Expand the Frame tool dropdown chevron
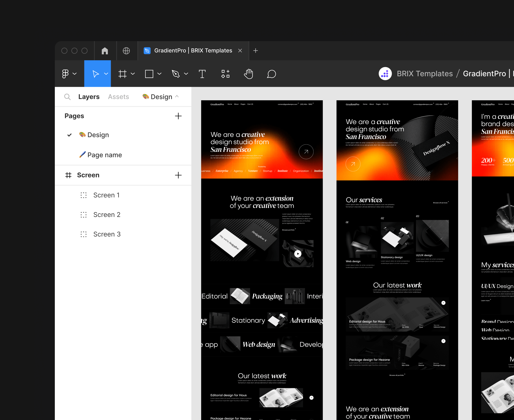This screenshot has width=514, height=420. [x=133, y=74]
